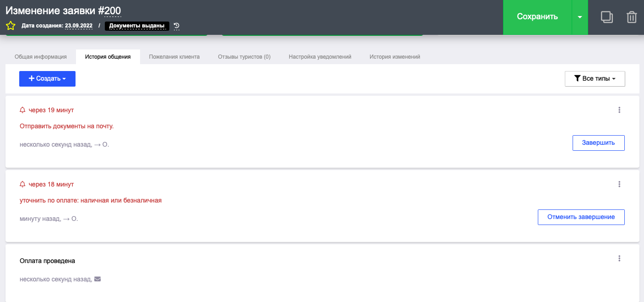
Task: Click the duplicate request icon
Action: 607,17
